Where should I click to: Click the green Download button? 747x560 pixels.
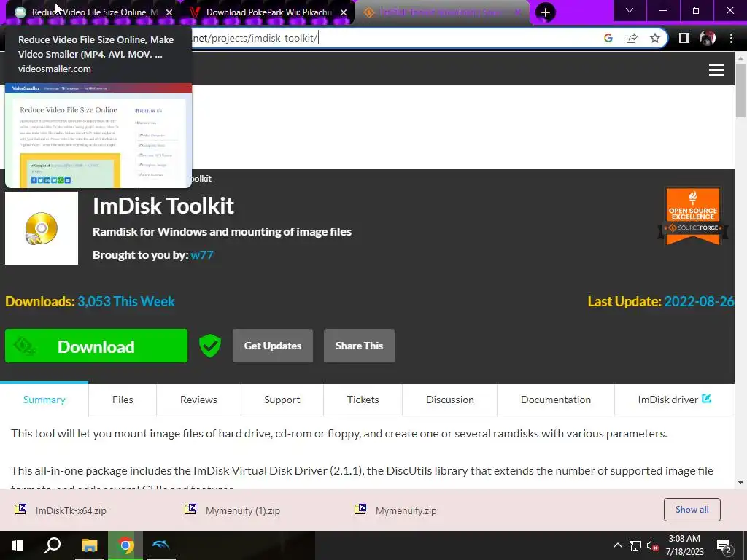[96, 346]
